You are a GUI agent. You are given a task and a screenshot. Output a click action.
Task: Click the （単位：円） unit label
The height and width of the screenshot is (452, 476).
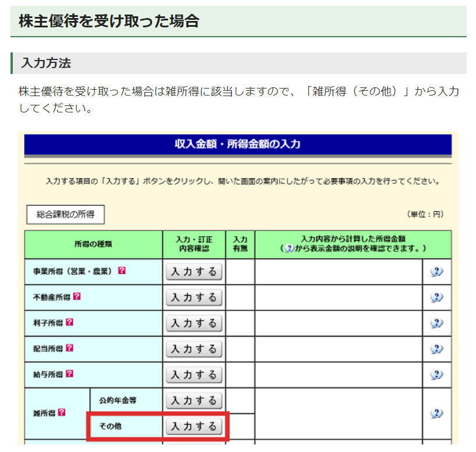(425, 214)
